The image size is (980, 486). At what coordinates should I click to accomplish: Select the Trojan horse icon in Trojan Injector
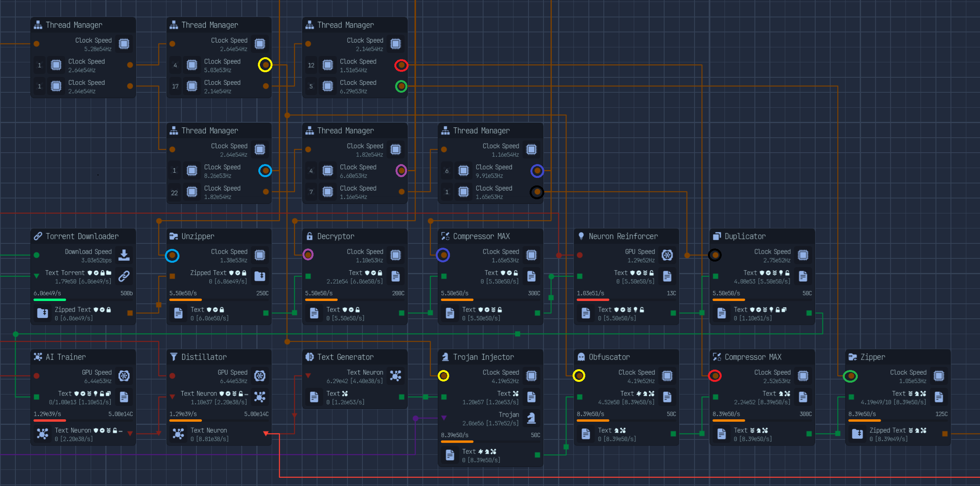point(532,418)
